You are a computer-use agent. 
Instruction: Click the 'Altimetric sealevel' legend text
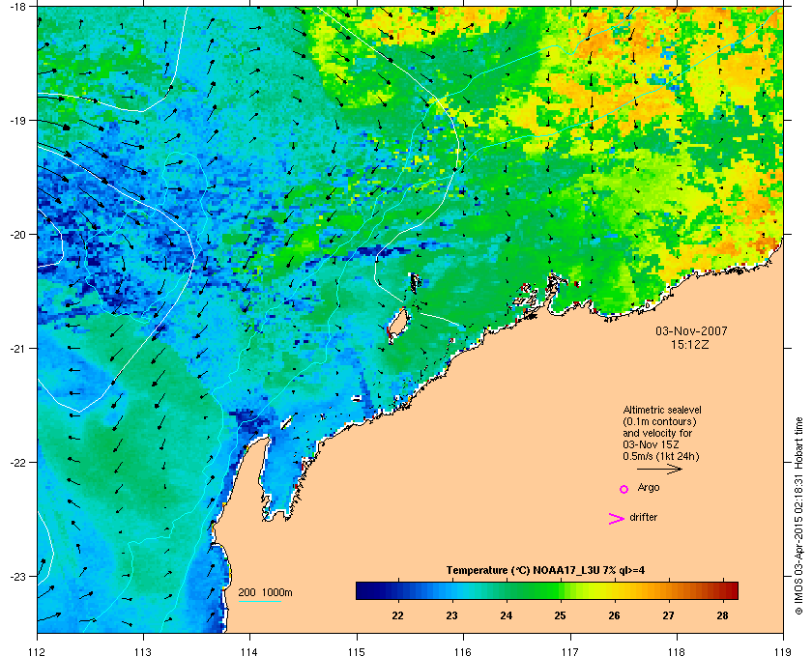662,410
